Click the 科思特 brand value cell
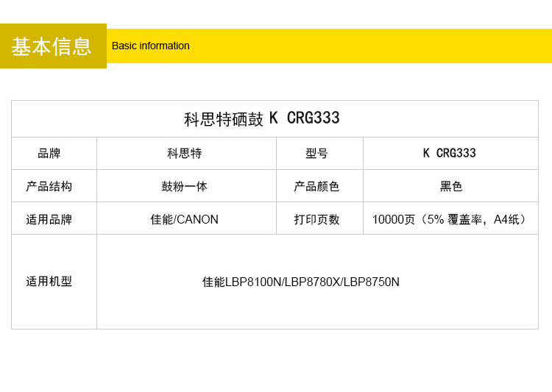 click(x=185, y=154)
